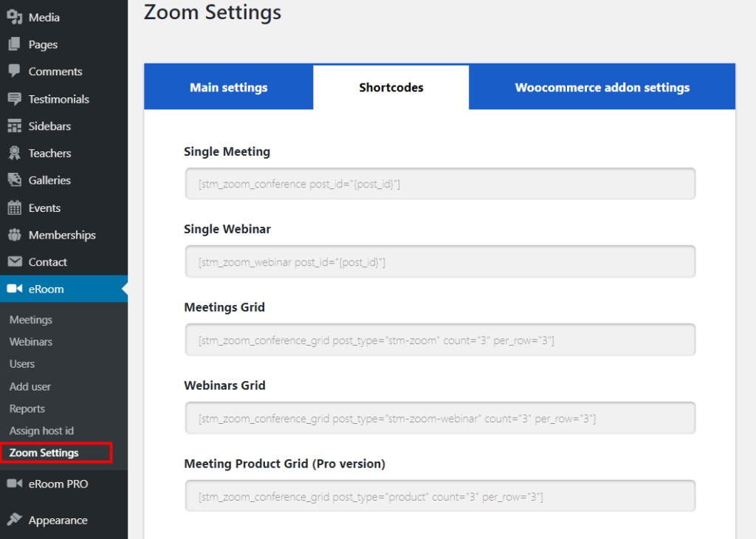Click the eRoom PRO camera icon
This screenshot has width=756, height=539.
(14, 484)
